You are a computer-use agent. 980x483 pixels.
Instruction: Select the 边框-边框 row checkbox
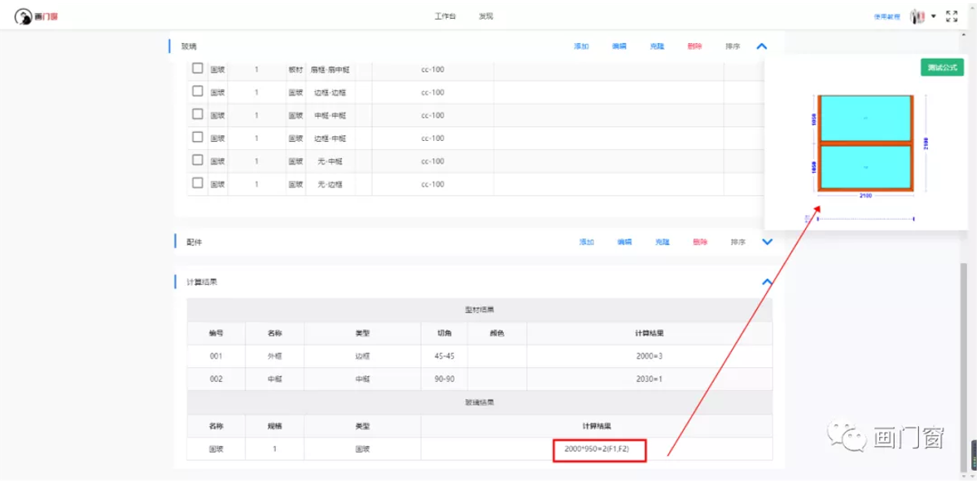tap(197, 92)
